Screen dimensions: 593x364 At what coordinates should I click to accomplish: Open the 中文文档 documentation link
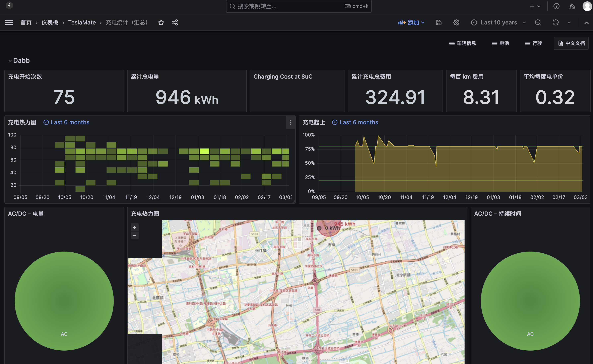point(571,43)
